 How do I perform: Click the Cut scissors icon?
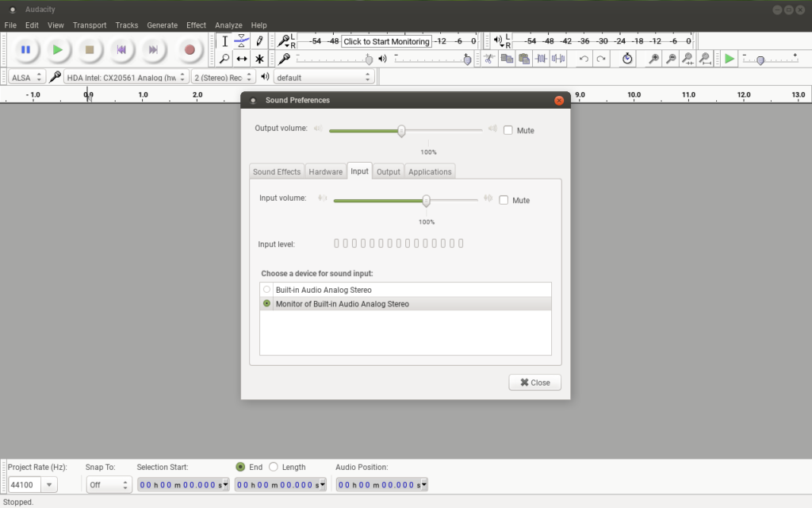click(488, 59)
